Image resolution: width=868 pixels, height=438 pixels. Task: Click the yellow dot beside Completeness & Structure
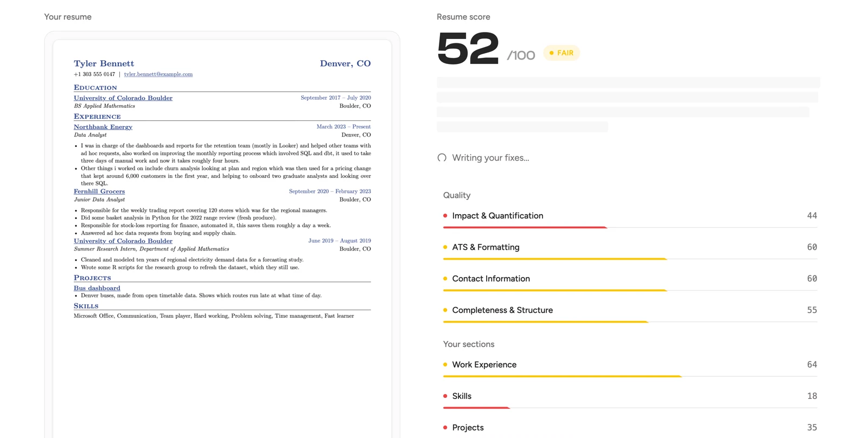click(445, 310)
